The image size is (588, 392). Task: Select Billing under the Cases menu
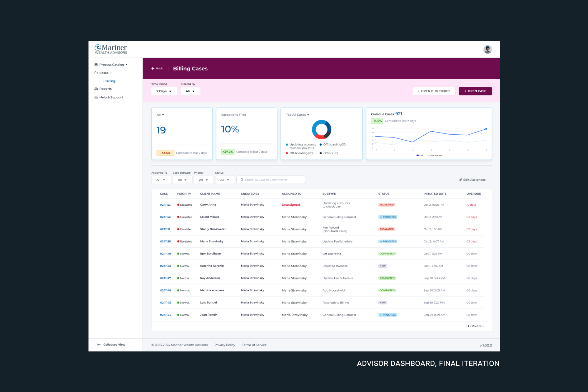point(110,81)
